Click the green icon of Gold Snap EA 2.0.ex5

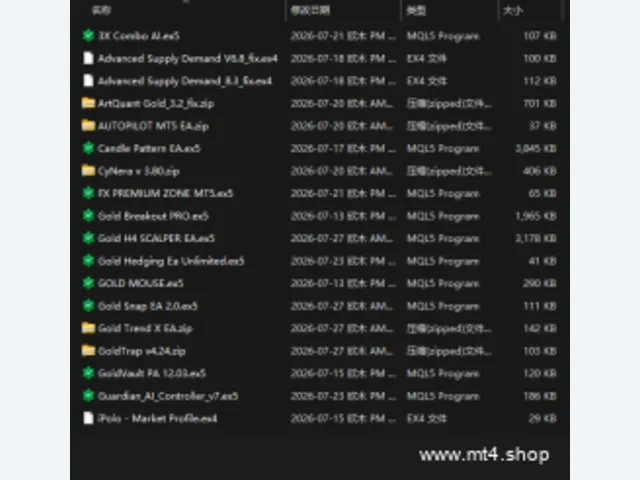click(88, 305)
